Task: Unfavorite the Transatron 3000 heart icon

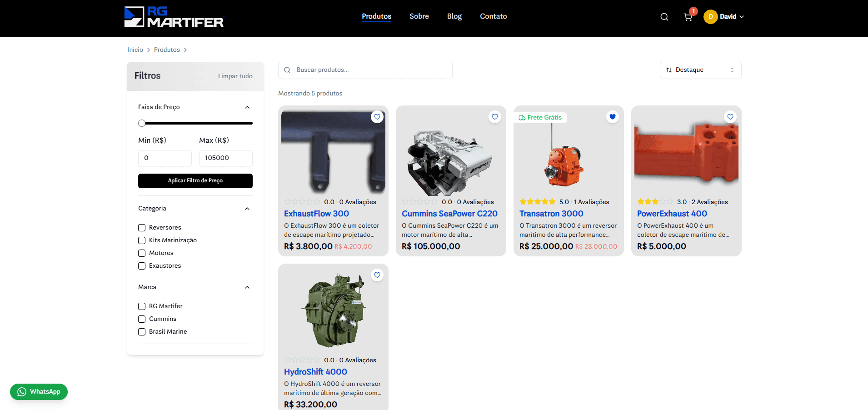Action: 612,117
